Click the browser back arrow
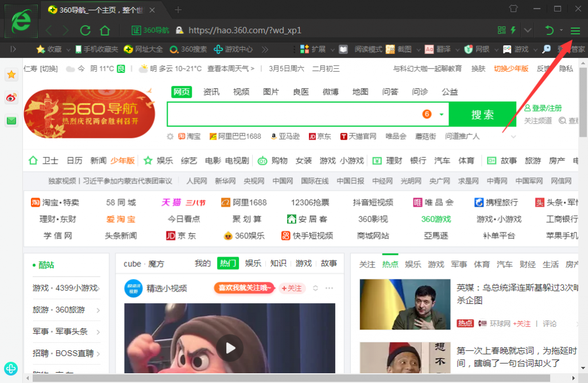This screenshot has height=383, width=588. (x=49, y=30)
